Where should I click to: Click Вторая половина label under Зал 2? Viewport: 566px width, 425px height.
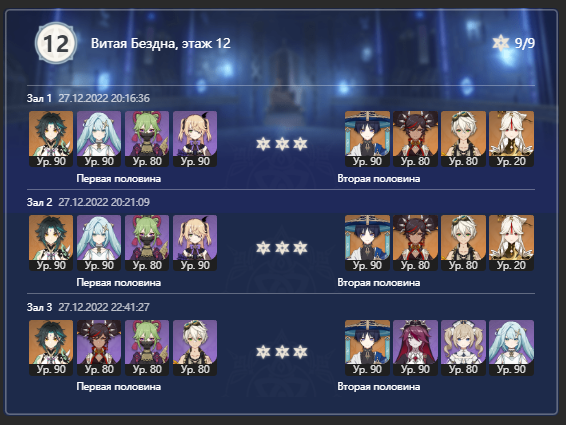click(x=379, y=282)
